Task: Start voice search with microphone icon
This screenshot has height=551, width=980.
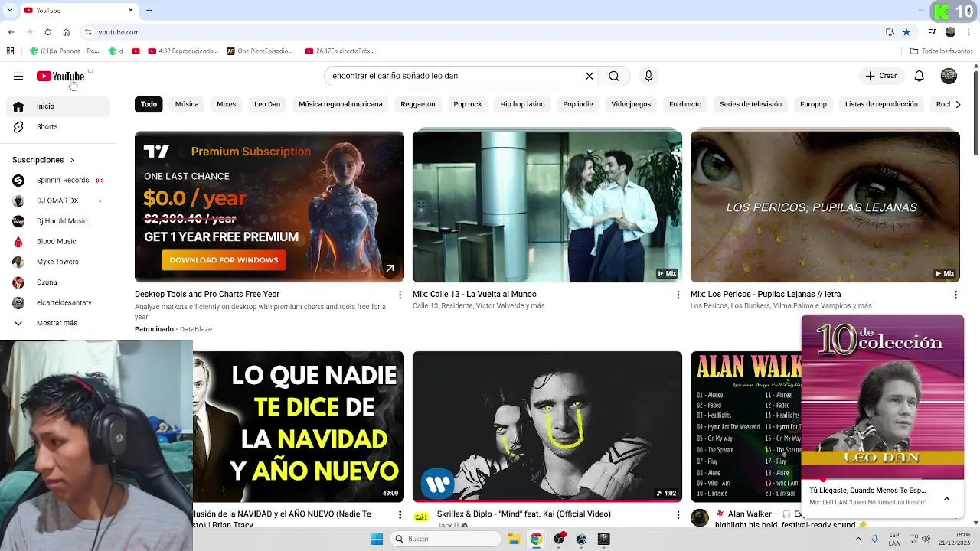Action: pos(648,76)
